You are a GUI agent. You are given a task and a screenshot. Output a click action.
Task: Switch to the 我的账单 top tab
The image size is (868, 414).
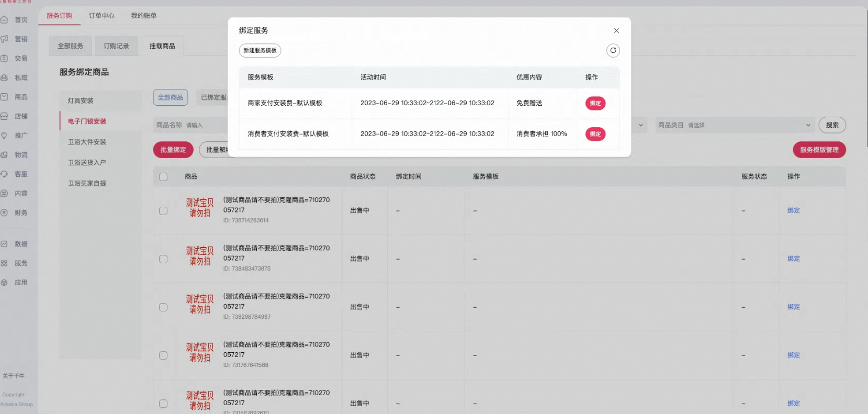click(x=144, y=16)
